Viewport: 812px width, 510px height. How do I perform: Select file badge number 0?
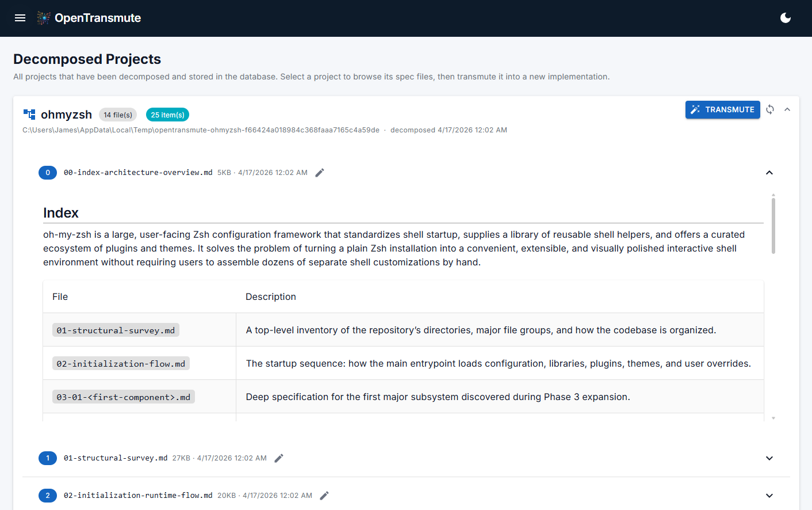click(48, 172)
